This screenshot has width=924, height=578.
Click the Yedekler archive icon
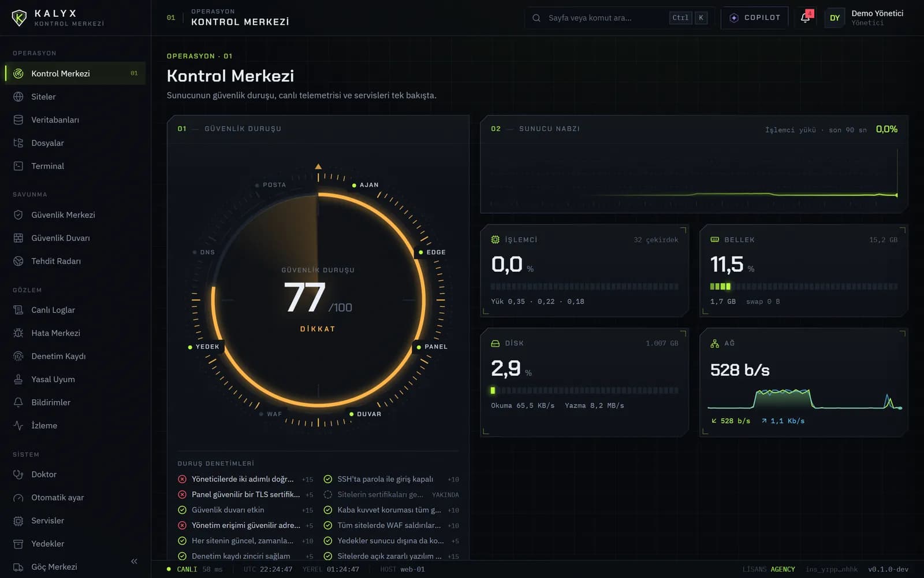coord(18,543)
